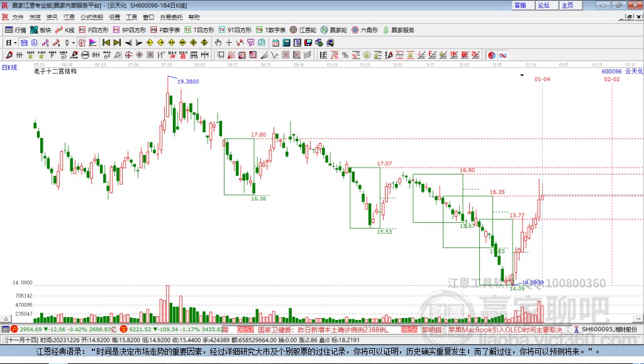Step chart left with black arrow
The width and height of the screenshot is (644, 364).
128,43
